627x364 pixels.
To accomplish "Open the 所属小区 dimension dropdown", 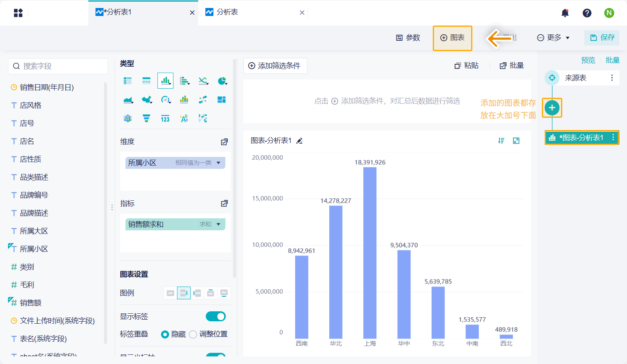I will (218, 163).
